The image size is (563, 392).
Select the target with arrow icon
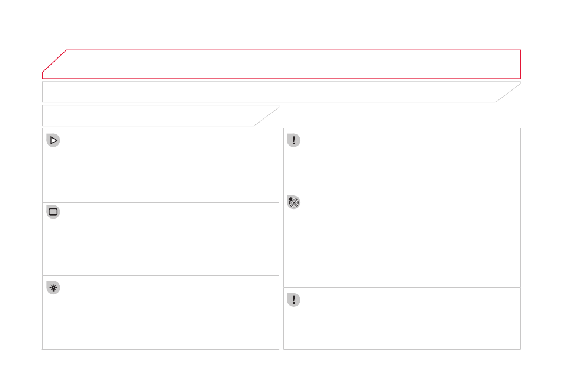293,203
